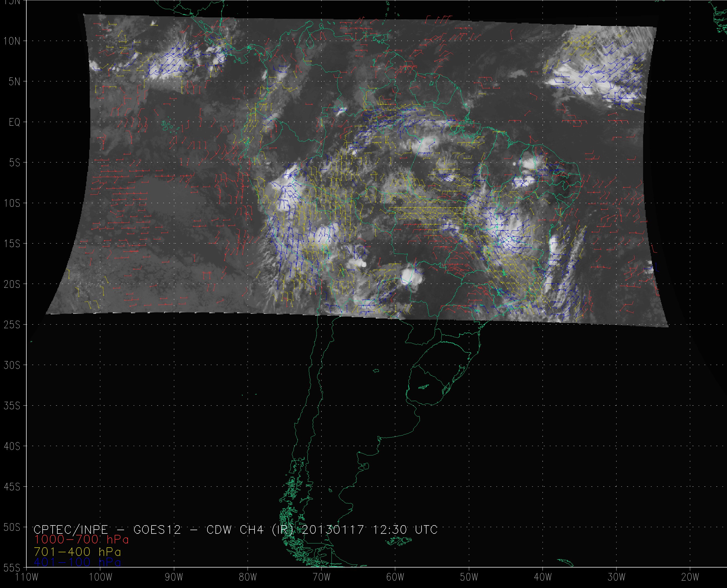Screen dimensions: 727x588
Task: Click the 30W longitude axis label
Action: (616, 577)
